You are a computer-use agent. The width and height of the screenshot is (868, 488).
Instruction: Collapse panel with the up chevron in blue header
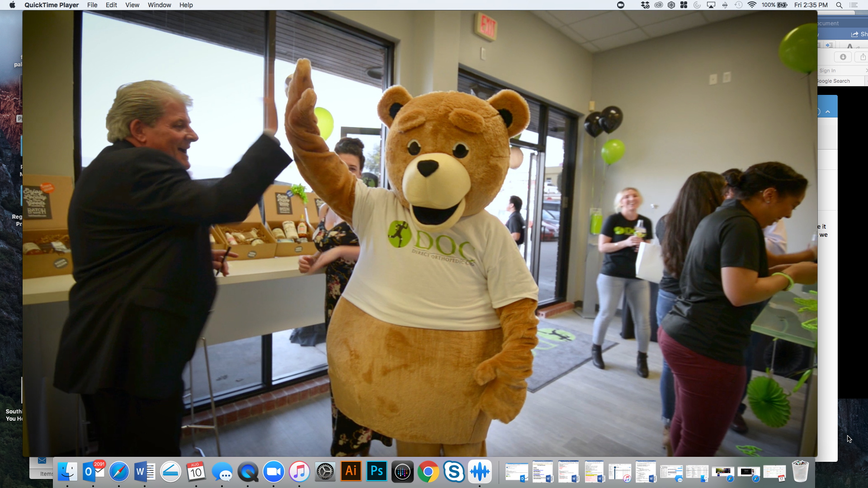point(828,112)
